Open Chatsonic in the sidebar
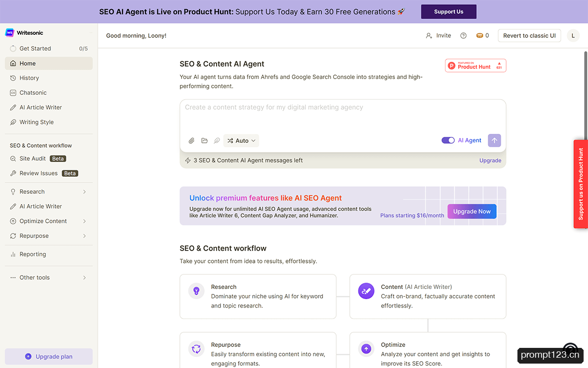 (49, 93)
